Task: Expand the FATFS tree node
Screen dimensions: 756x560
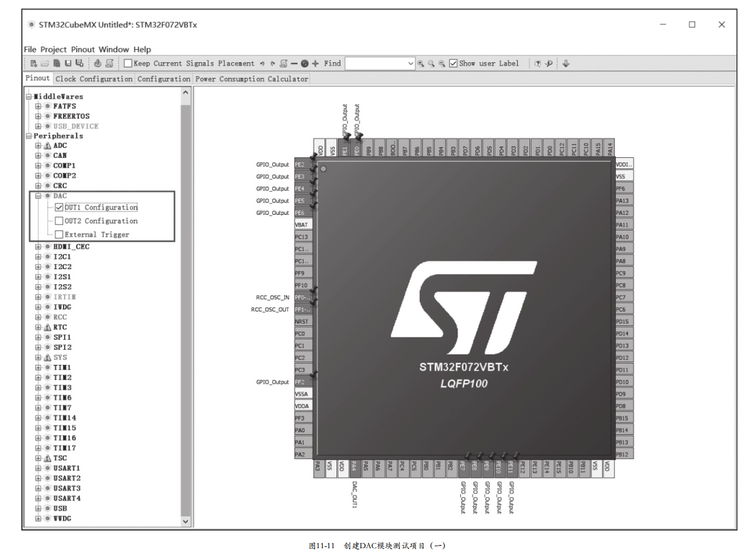Action: click(38, 106)
